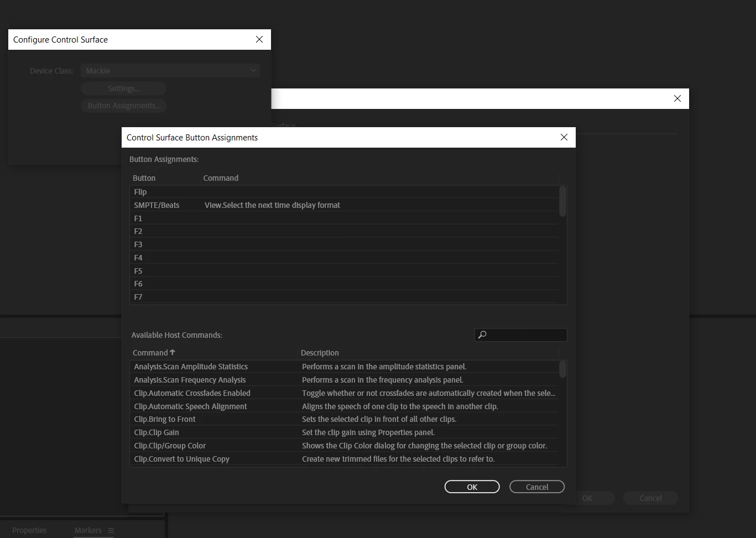The width and height of the screenshot is (756, 538).
Task: Click the Button Assignments list scrollbar thumb
Action: coord(563,201)
